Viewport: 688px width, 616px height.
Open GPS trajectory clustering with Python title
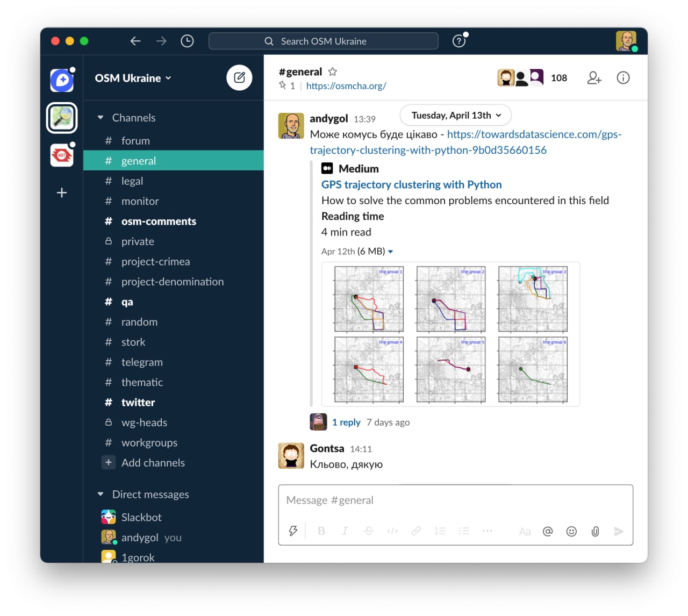point(411,184)
